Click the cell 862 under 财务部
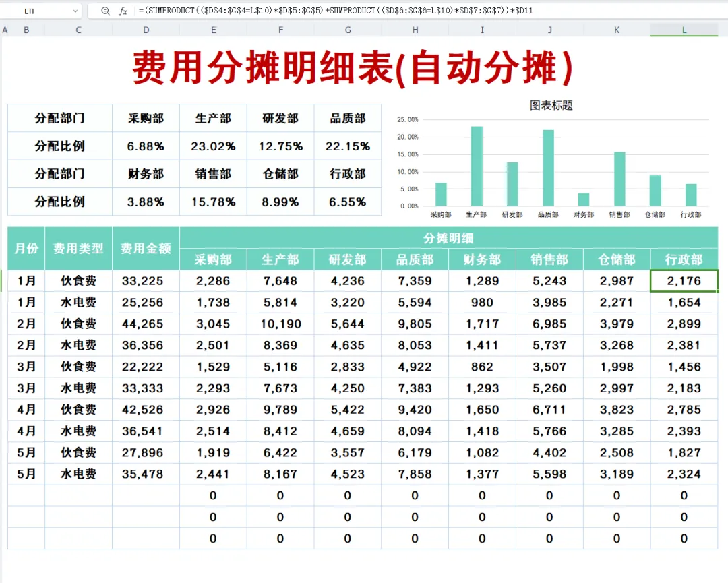 pyautogui.click(x=482, y=367)
